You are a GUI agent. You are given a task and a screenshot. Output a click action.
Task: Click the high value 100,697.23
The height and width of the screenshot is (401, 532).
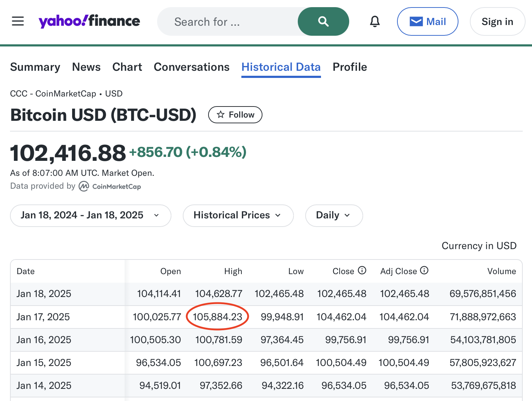point(218,363)
